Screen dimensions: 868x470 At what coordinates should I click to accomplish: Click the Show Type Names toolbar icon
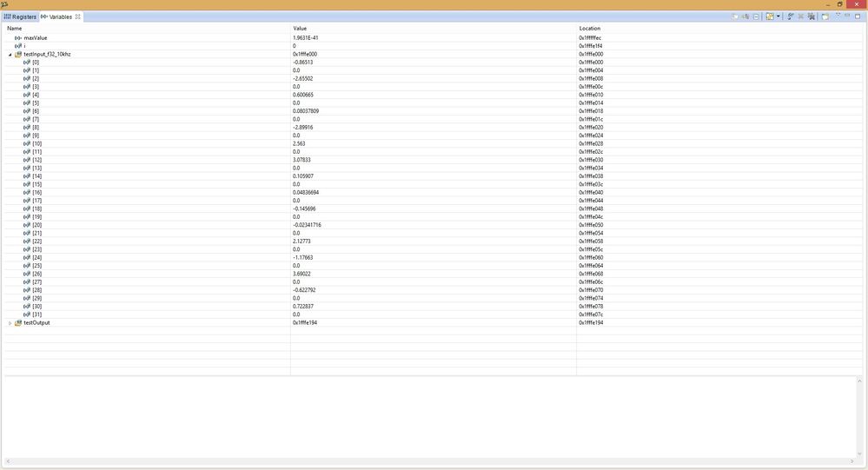(734, 17)
